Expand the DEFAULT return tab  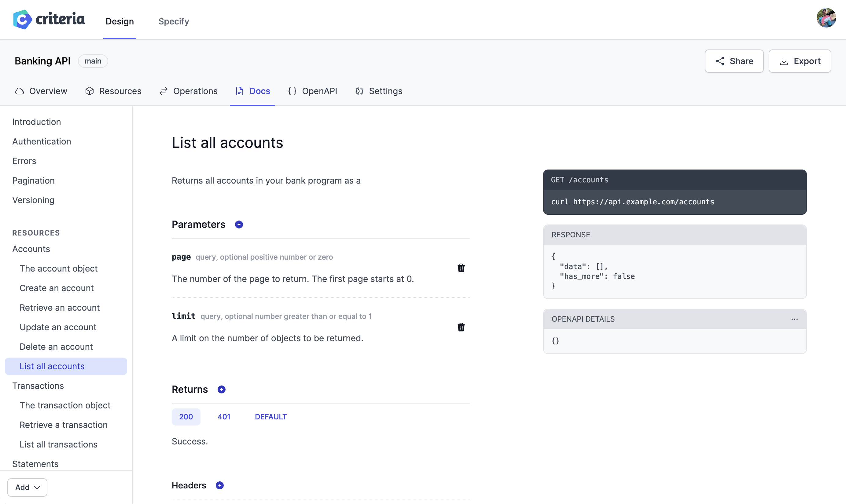pyautogui.click(x=270, y=416)
